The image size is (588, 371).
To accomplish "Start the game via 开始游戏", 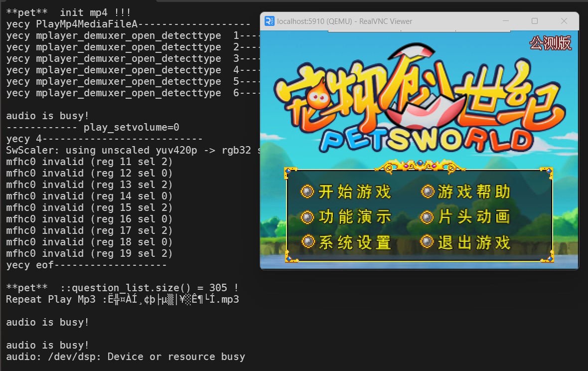I will tap(354, 191).
